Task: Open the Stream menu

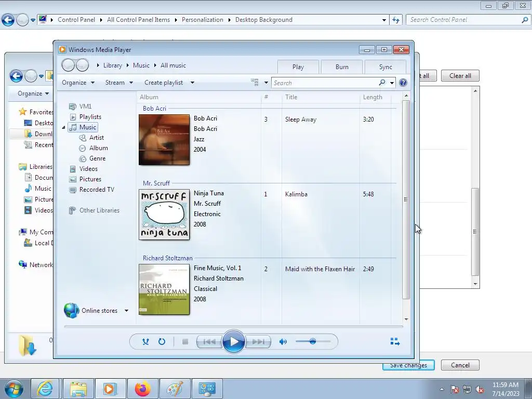Action: click(119, 83)
